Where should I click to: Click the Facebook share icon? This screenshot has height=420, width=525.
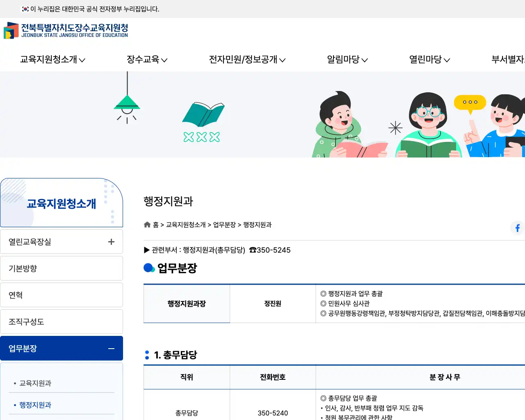(x=518, y=228)
